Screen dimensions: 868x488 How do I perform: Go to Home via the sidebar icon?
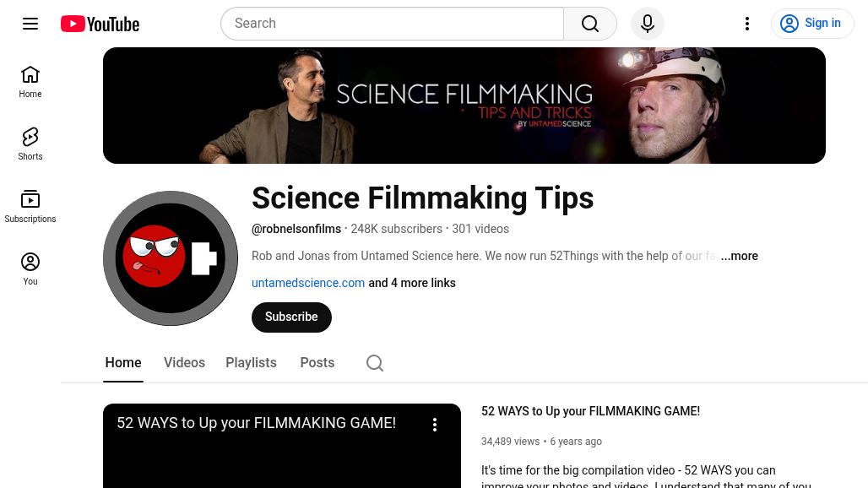pos(30,81)
